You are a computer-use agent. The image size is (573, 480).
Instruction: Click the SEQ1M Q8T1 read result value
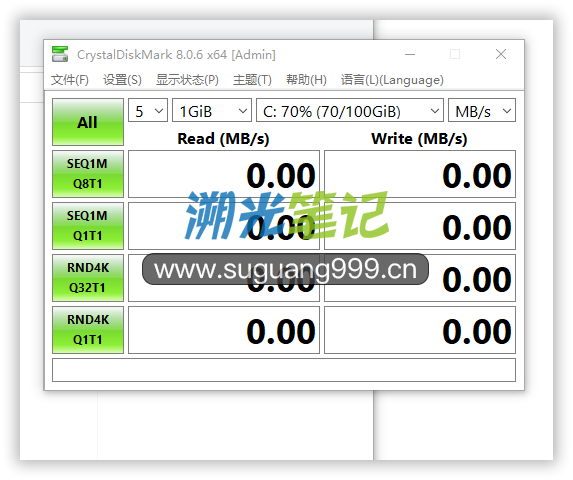click(x=224, y=174)
